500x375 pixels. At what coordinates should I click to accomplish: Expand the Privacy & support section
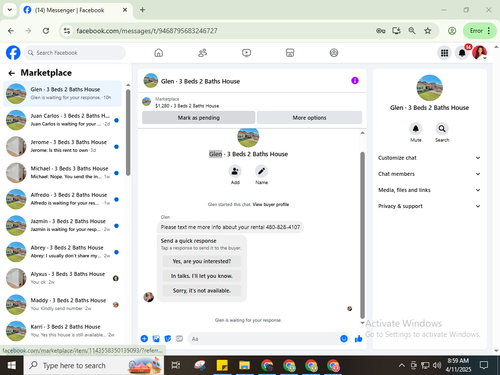tap(429, 206)
